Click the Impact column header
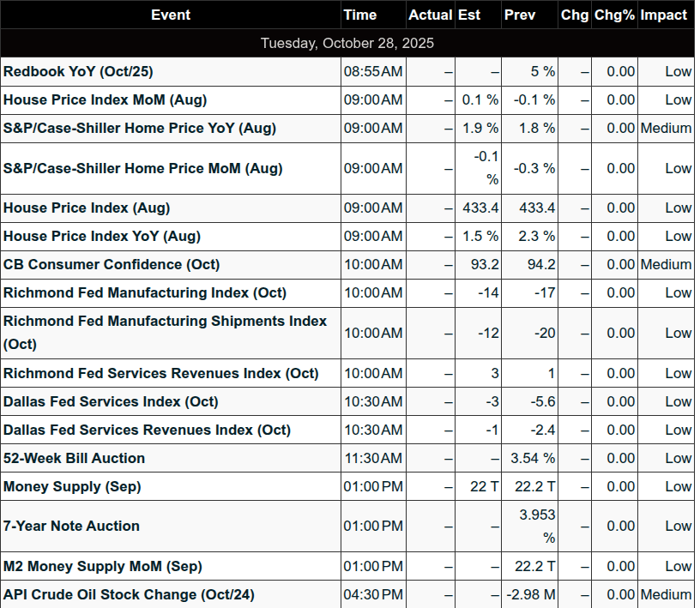Viewport: 700px width, 608px height. pyautogui.click(x=664, y=15)
